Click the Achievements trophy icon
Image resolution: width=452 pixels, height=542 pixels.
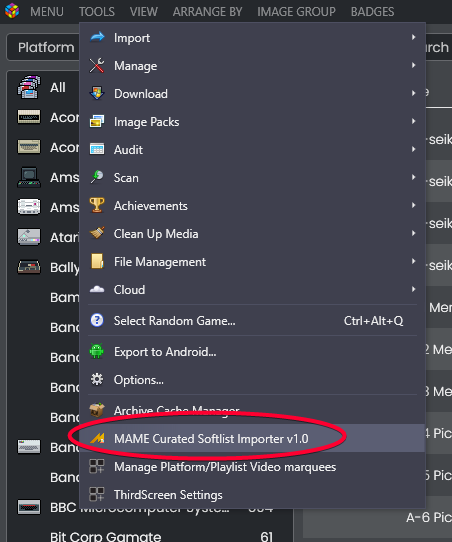[x=97, y=205]
